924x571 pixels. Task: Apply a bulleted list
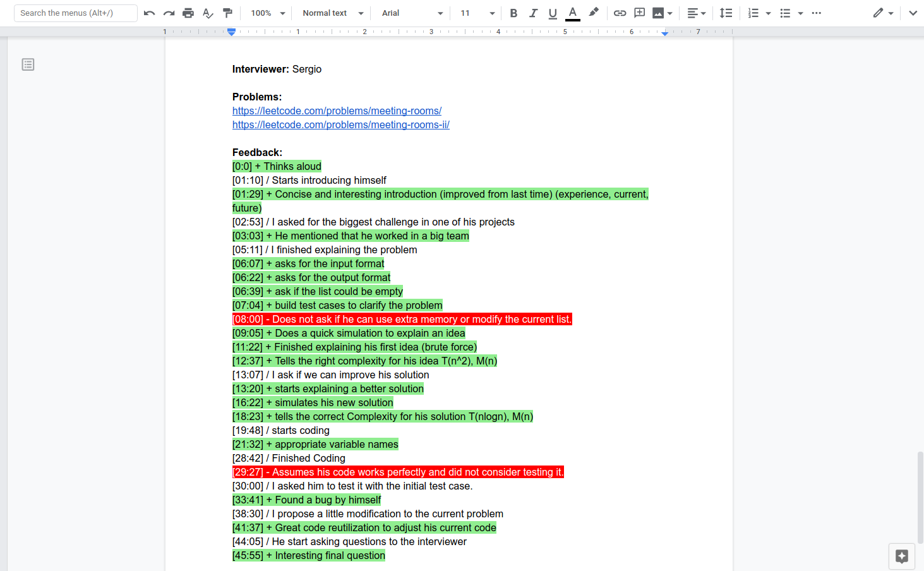click(785, 13)
